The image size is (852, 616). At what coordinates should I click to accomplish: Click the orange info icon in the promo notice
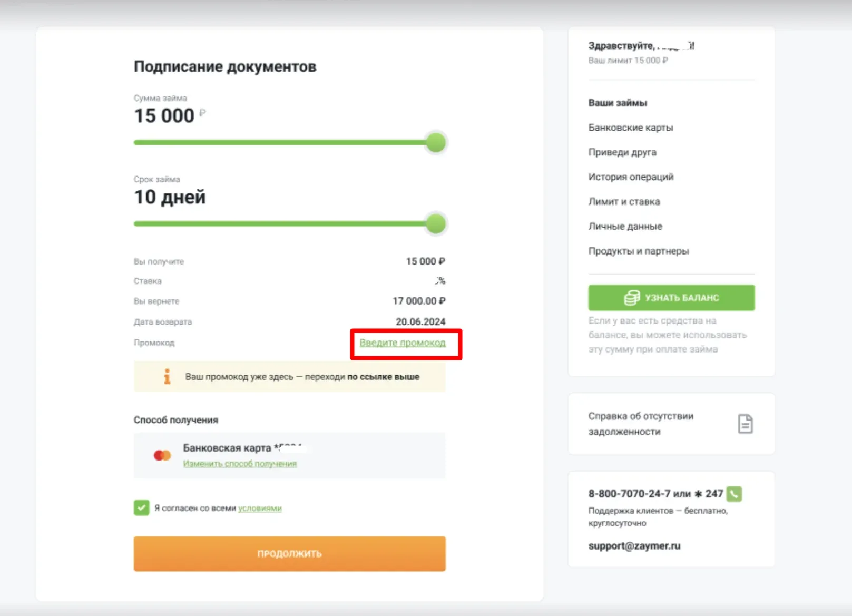pos(167,376)
